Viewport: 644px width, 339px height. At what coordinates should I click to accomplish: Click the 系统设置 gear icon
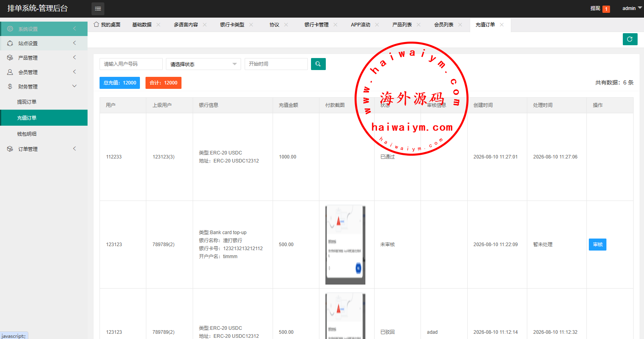click(x=10, y=29)
